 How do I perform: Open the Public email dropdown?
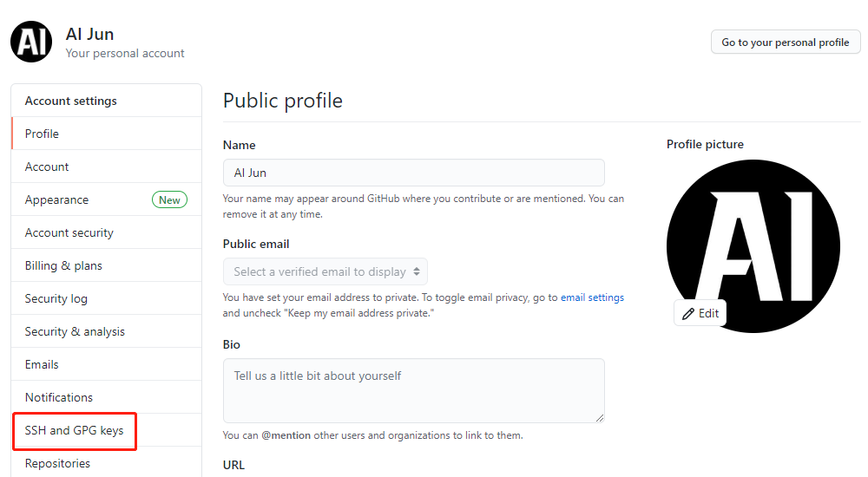coord(325,271)
